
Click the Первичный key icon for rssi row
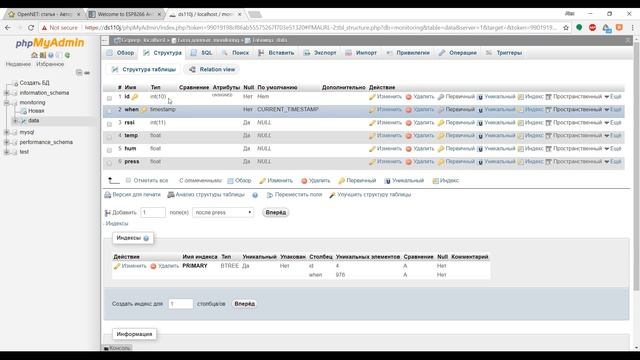[441, 123]
